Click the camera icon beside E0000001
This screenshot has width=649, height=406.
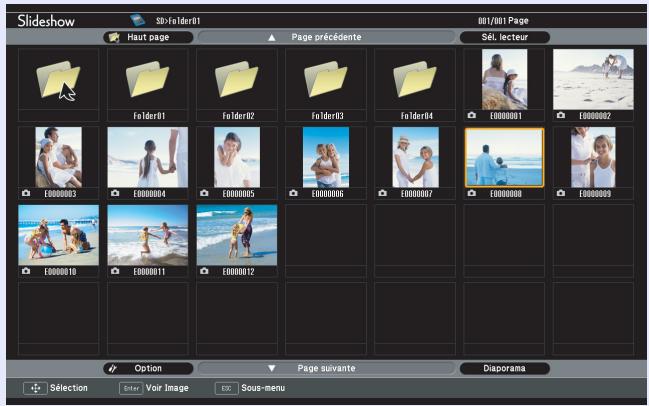471,115
